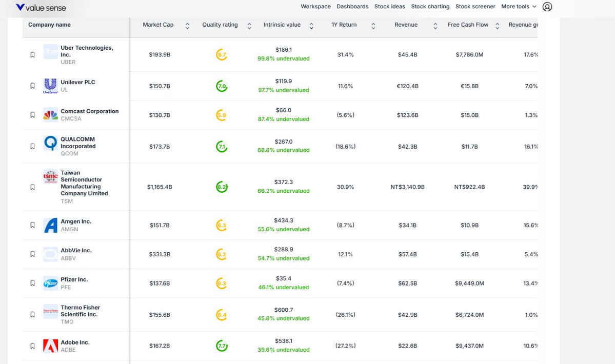Click the AbbVie company logo
Screen dimensions: 615x364
click(x=51, y=254)
